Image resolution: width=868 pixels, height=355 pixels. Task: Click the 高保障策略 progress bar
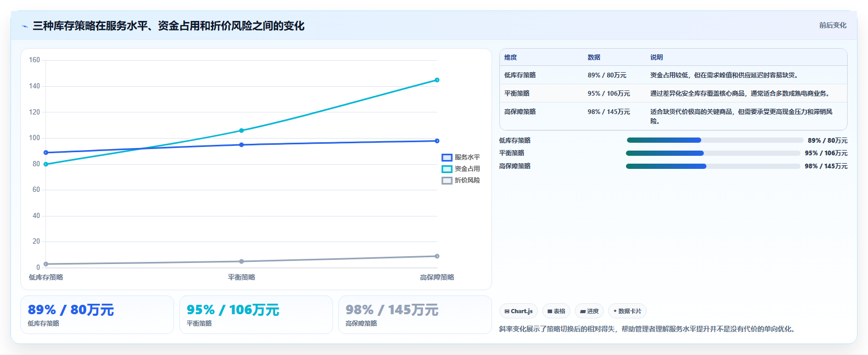tap(713, 166)
